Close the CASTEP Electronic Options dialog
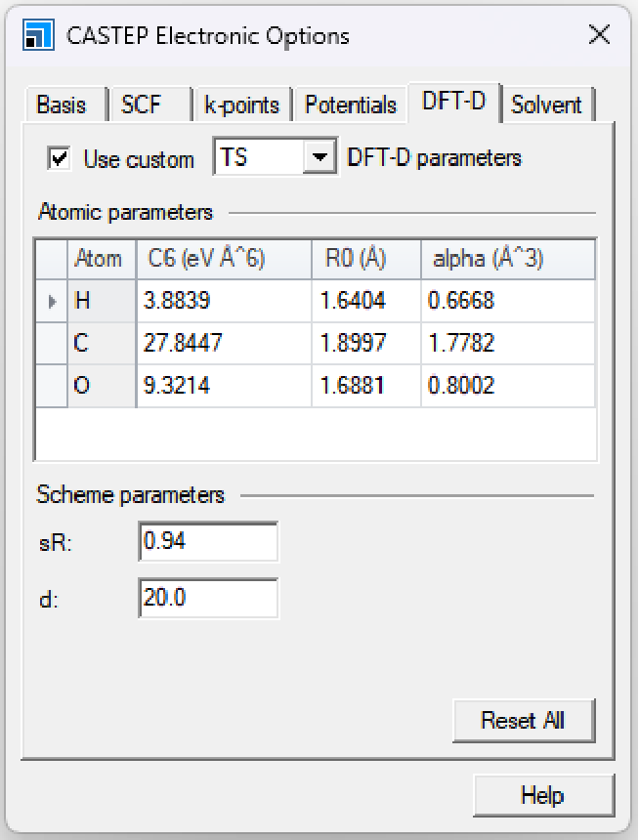Screen dimensions: 639x840 (x=599, y=36)
